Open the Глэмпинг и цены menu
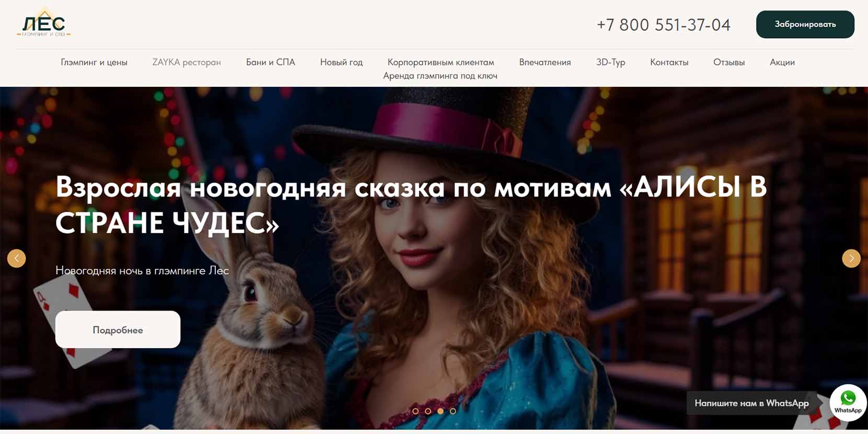Image resolution: width=868 pixels, height=434 pixels. pyautogui.click(x=94, y=62)
